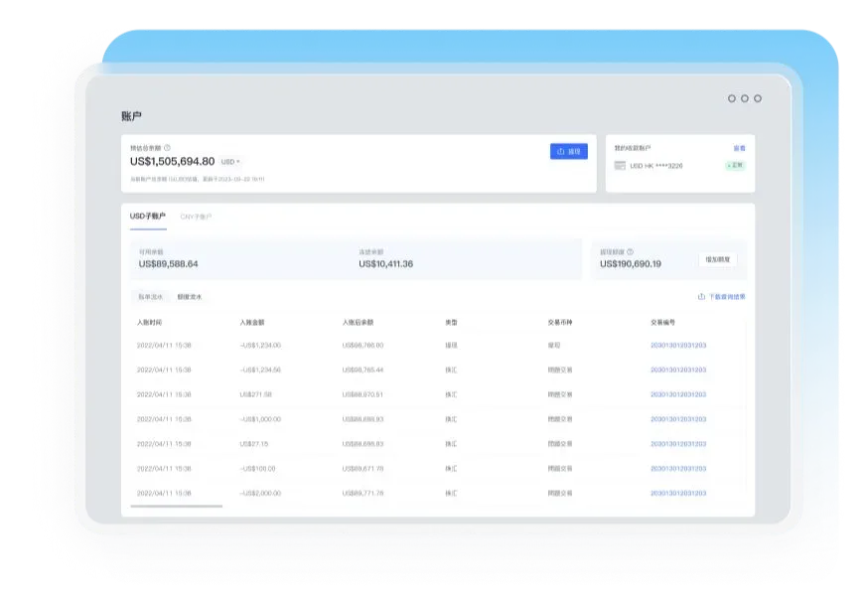Open transaction number in the -US$1,000.00 row

677,418
